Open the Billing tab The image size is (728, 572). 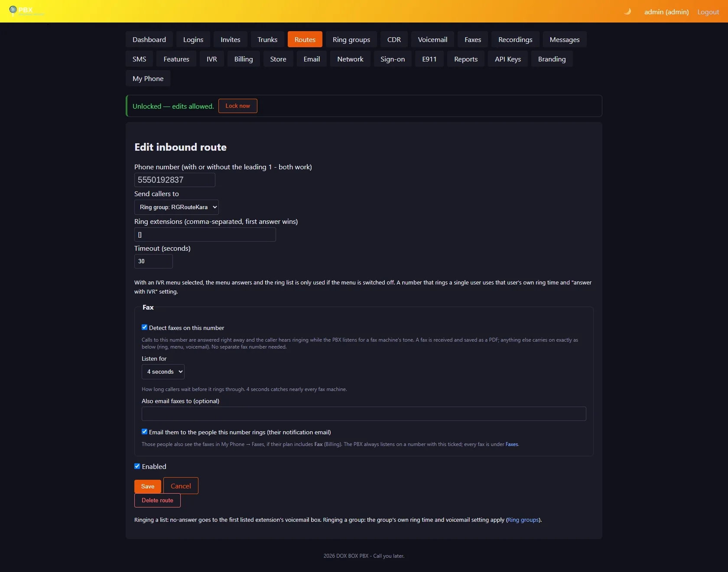point(244,59)
